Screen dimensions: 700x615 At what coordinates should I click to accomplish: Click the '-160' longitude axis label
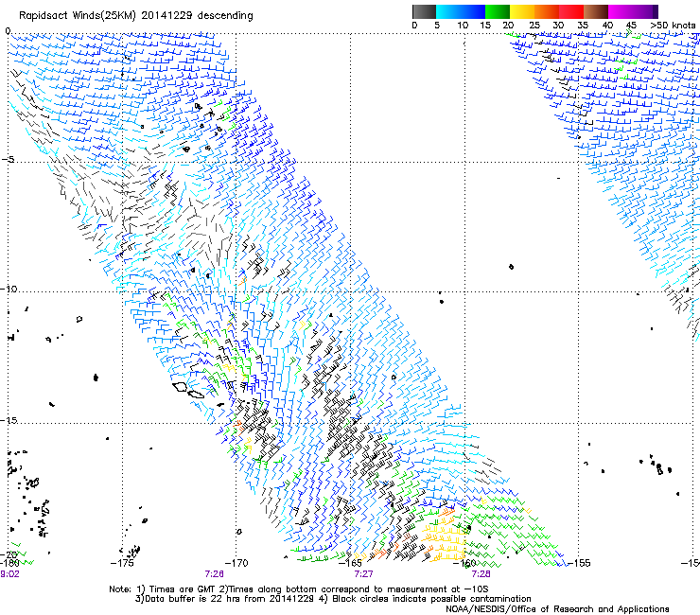[x=464, y=563]
